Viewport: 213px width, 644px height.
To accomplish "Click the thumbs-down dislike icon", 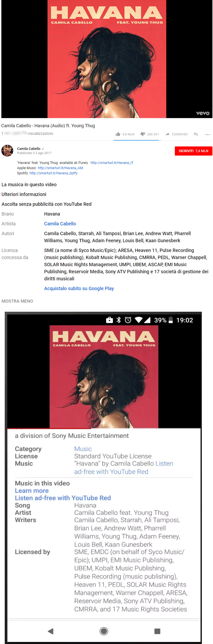I will pyautogui.click(x=143, y=134).
